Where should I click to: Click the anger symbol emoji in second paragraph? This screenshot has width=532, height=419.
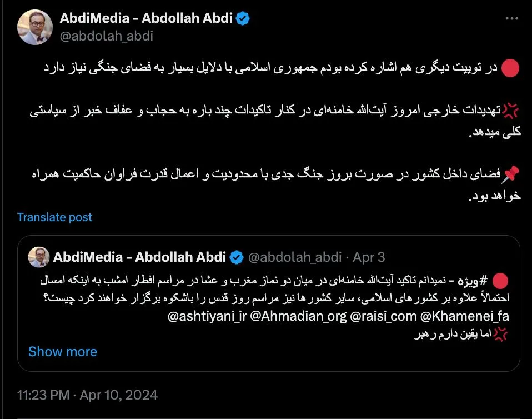point(510,111)
